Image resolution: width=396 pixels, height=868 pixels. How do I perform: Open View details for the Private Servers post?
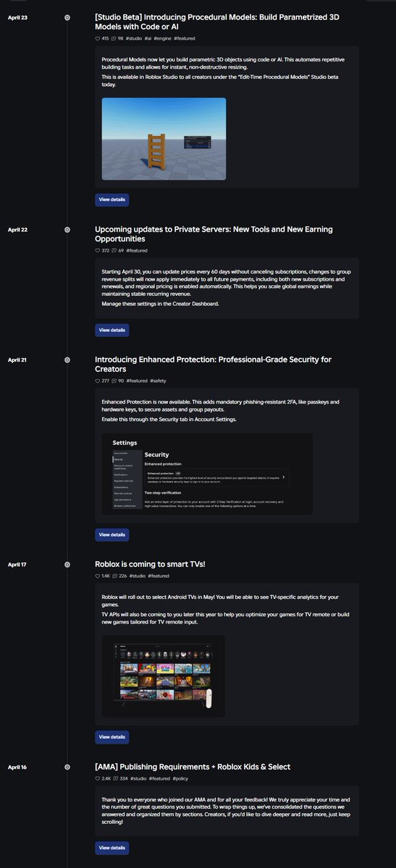coord(112,330)
